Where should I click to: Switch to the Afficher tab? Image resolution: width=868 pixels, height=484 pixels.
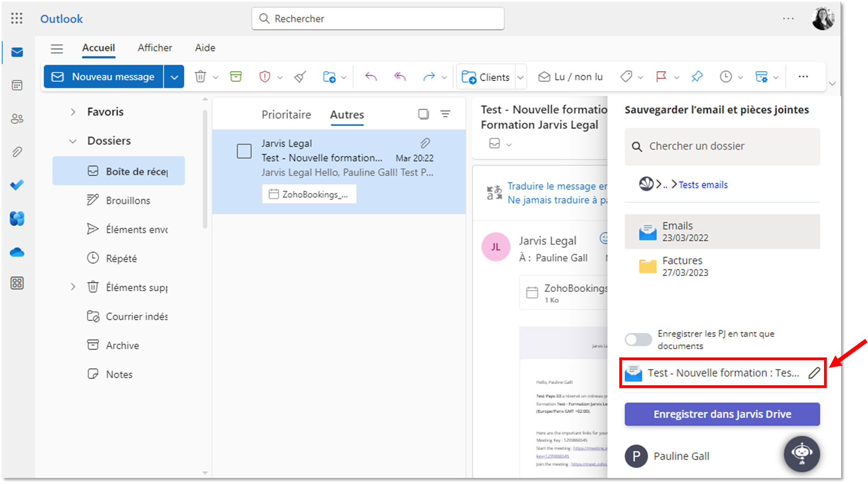pyautogui.click(x=155, y=48)
